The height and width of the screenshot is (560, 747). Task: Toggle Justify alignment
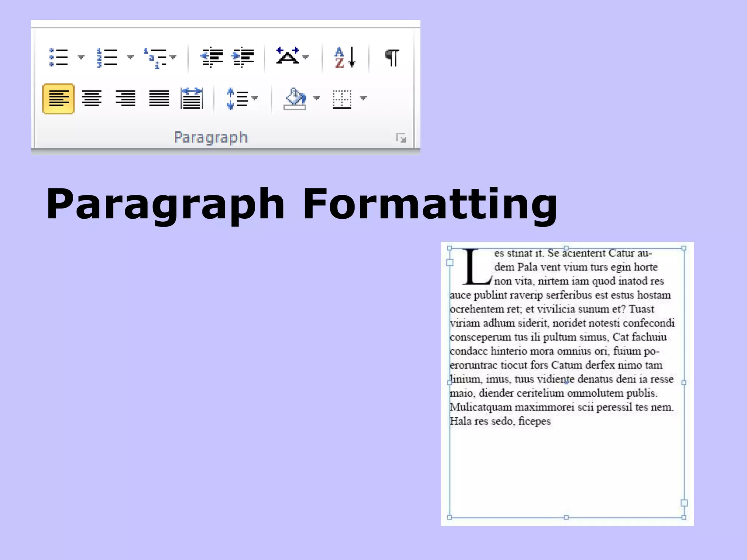(x=159, y=98)
